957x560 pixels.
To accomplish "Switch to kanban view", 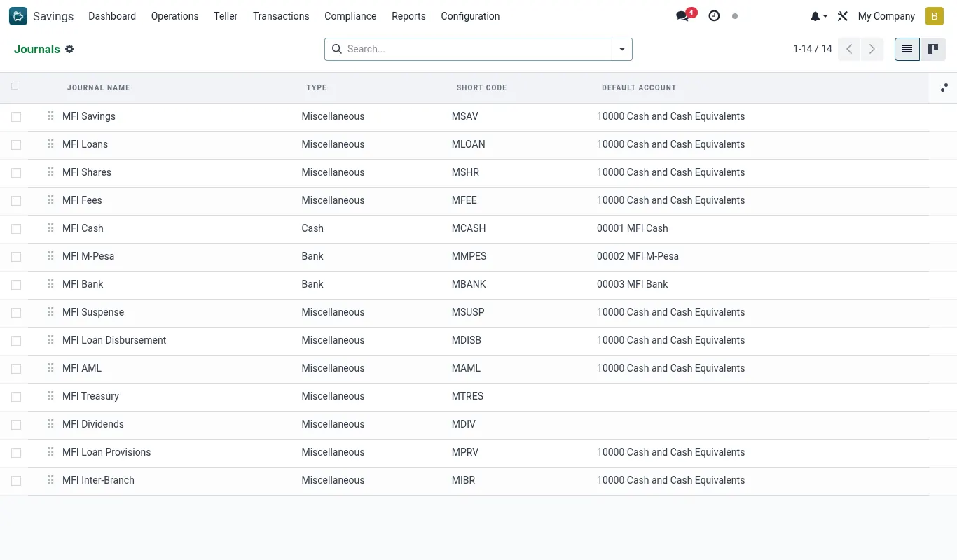I will tap(933, 49).
